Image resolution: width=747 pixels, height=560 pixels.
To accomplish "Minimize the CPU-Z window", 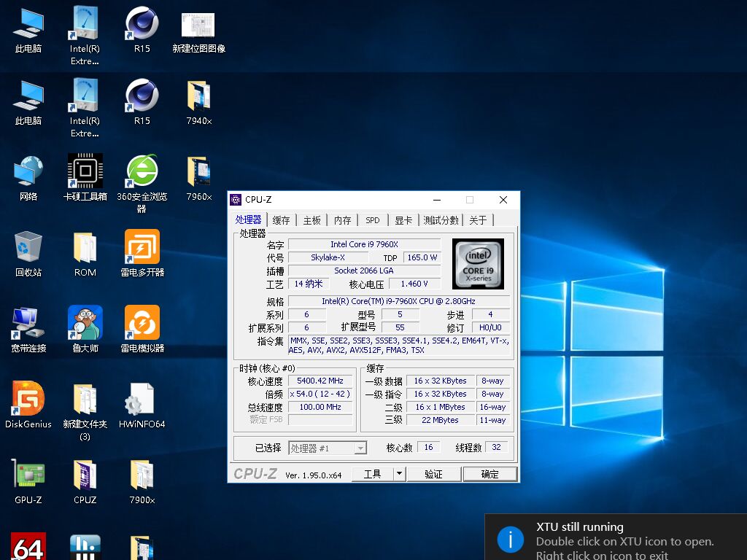I will click(437, 200).
